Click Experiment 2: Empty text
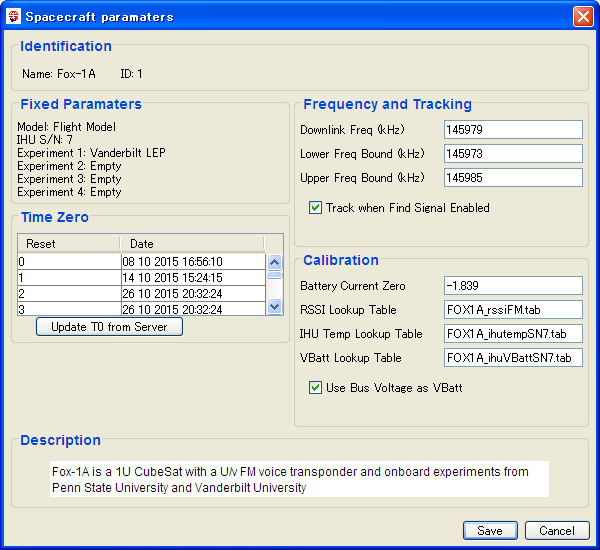Screen dimensions: 600x550 tap(69, 166)
